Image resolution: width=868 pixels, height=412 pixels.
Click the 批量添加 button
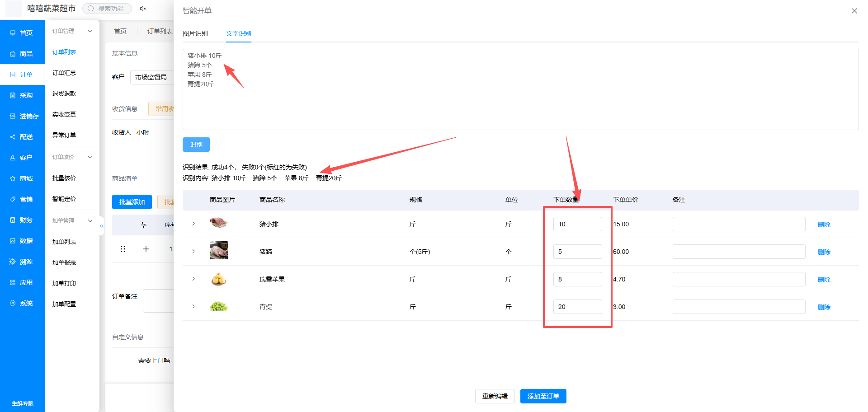(x=132, y=202)
